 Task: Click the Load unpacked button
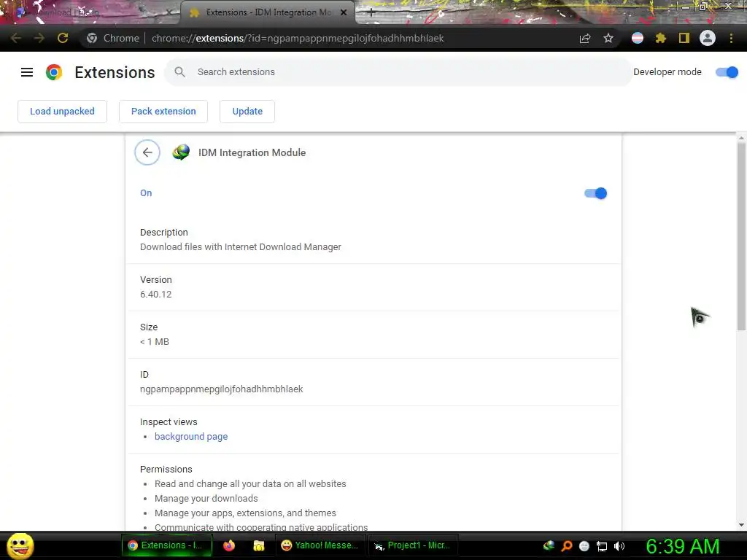tap(63, 112)
